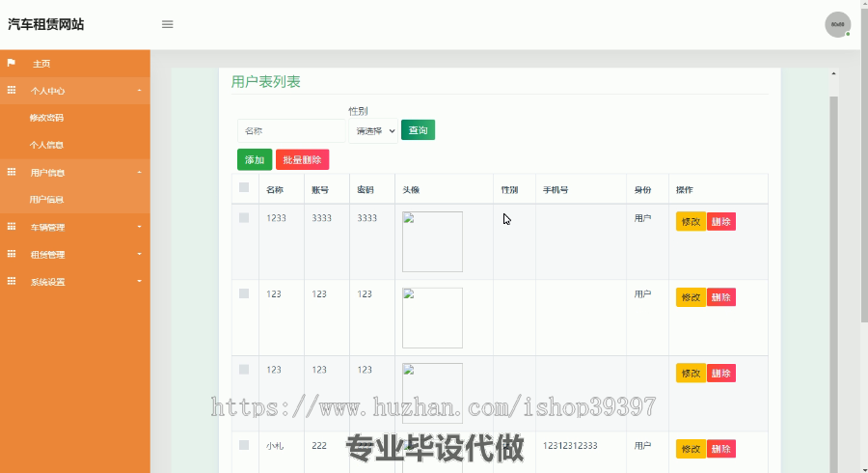Check the checkbox for third row 123 with empty identity

244,370
